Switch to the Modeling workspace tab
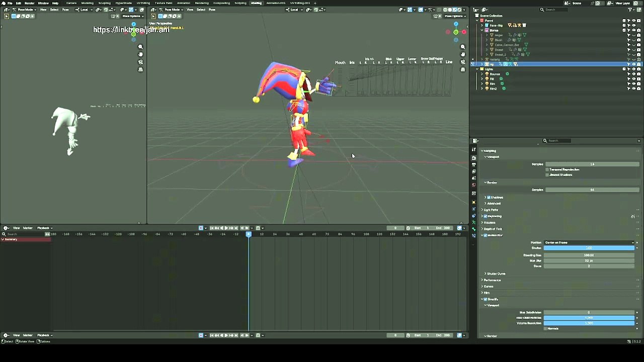 (87, 3)
